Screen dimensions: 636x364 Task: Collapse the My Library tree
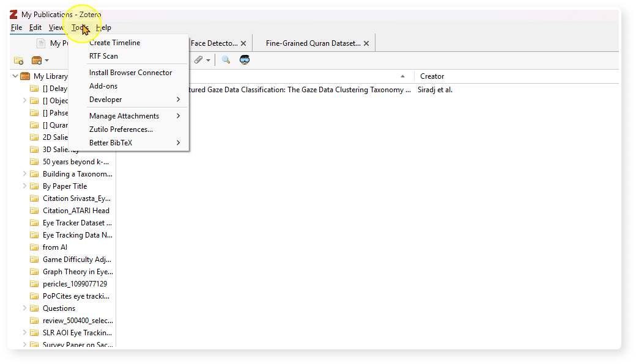tap(15, 76)
